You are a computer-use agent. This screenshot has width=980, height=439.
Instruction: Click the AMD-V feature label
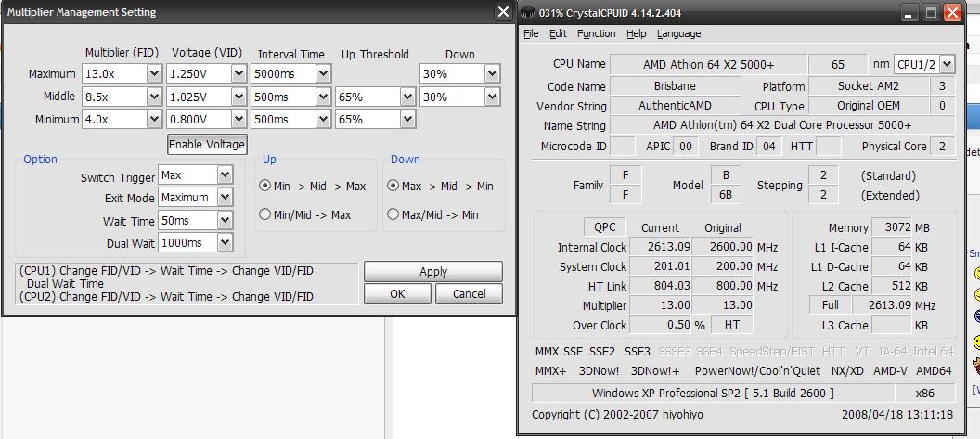(890, 371)
